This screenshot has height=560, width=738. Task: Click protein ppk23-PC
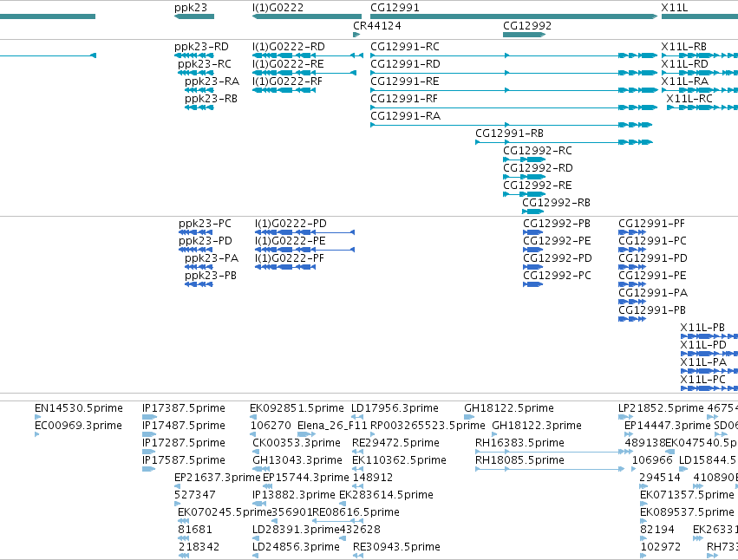click(x=206, y=224)
